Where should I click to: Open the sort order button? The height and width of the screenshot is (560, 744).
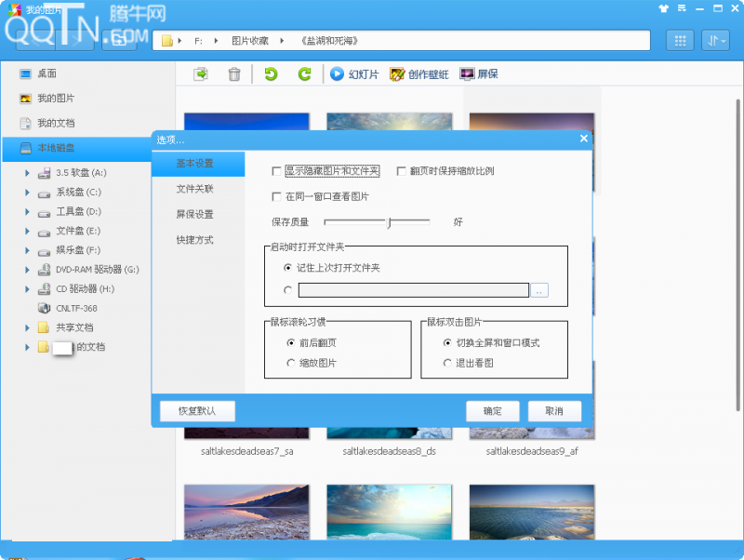click(715, 41)
